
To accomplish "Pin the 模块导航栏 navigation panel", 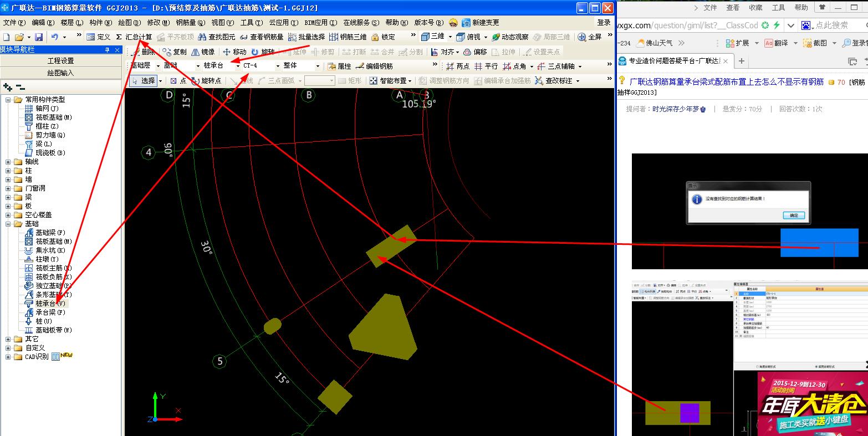I will click(107, 49).
